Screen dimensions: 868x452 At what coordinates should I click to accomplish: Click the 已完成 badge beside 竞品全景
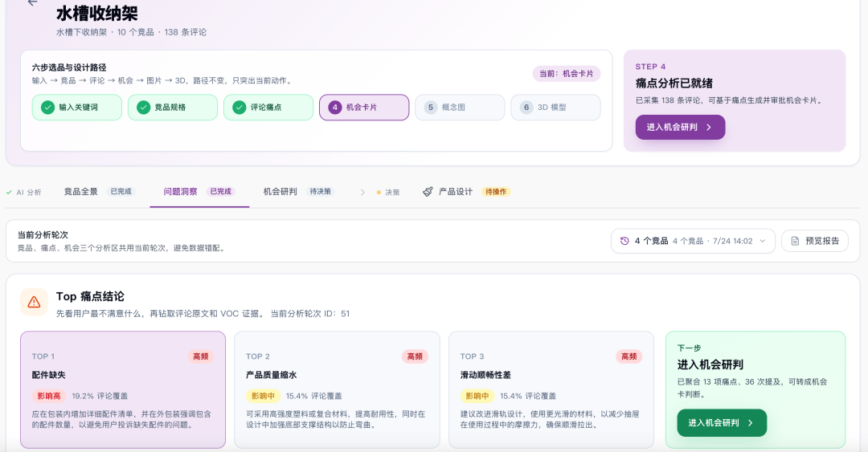click(121, 191)
